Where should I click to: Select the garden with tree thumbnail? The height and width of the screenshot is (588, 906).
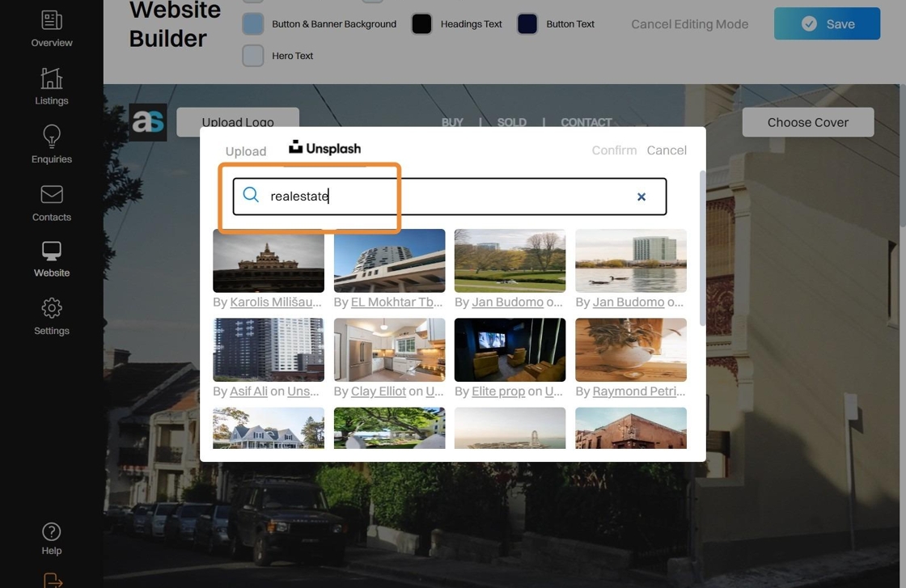(x=389, y=428)
